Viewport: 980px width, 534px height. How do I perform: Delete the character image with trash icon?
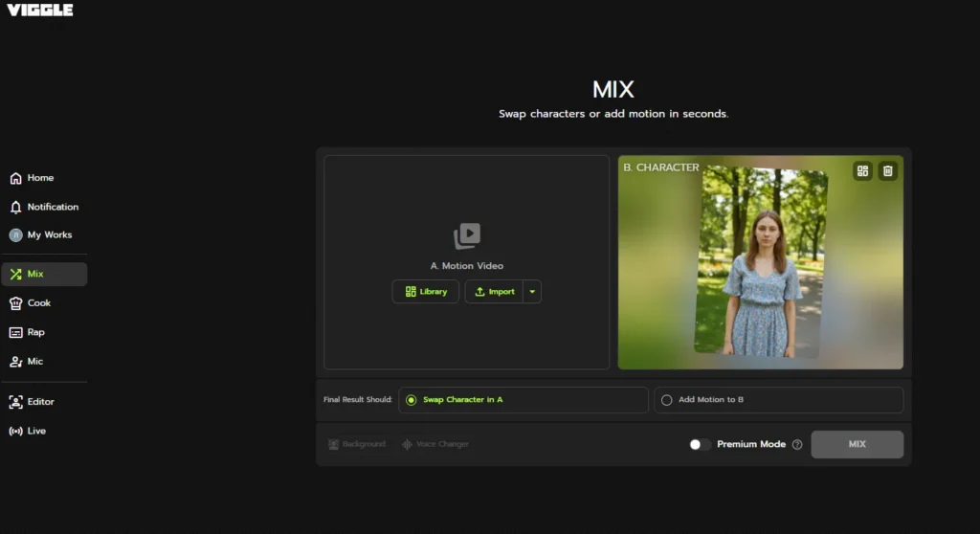pyautogui.click(x=887, y=171)
